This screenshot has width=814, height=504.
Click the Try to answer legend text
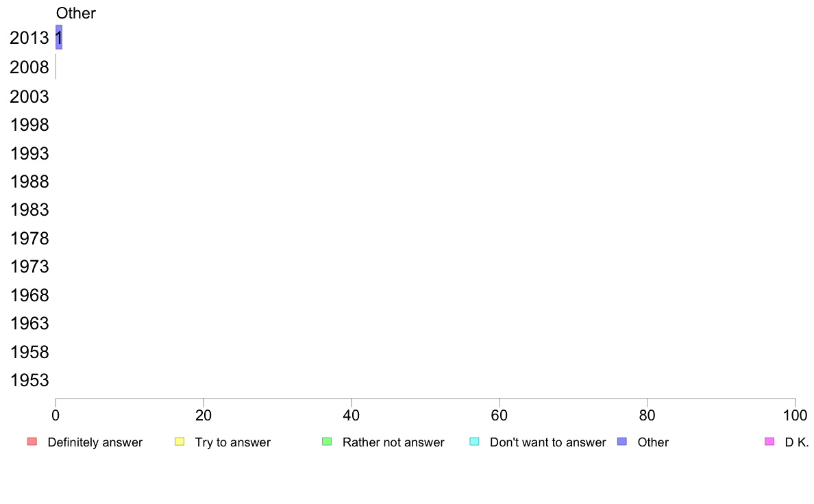pyautogui.click(x=232, y=442)
